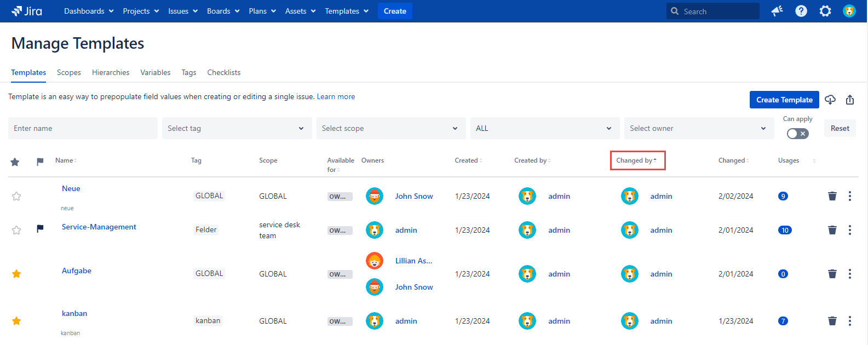868x345 pixels.
Task: Click the import templates cloud icon
Action: pos(830,100)
